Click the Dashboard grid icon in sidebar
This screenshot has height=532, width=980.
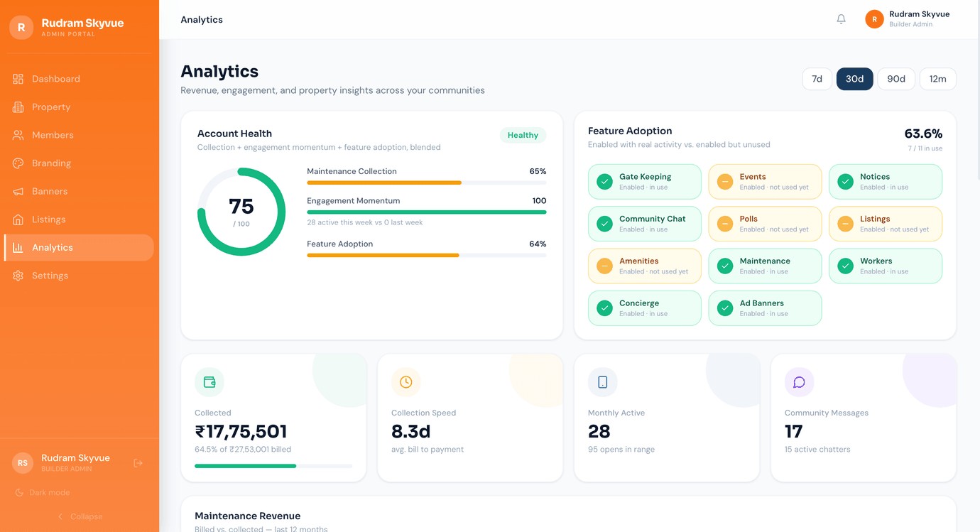(x=18, y=79)
